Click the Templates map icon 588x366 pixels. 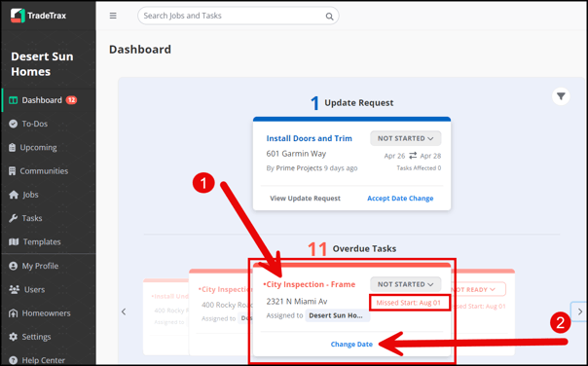coord(14,241)
